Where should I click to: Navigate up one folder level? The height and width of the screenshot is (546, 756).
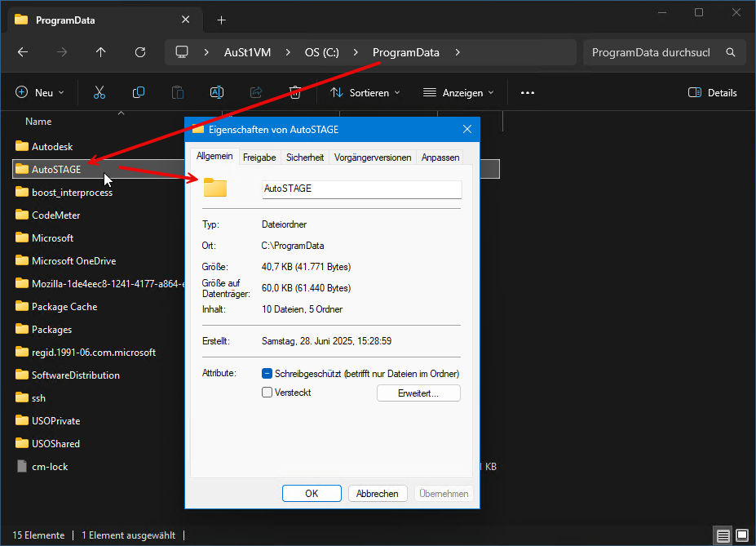point(101,52)
